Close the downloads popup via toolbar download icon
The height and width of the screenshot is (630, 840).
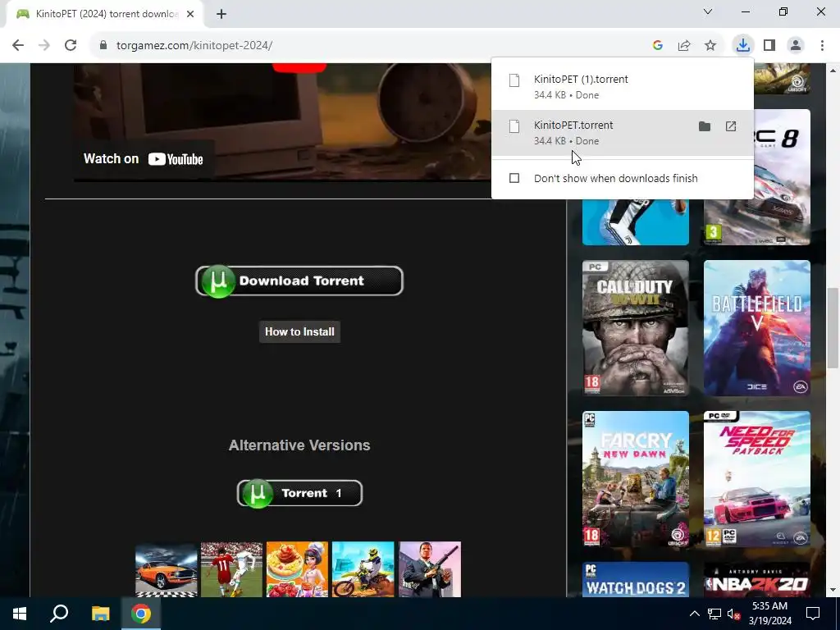tap(743, 46)
